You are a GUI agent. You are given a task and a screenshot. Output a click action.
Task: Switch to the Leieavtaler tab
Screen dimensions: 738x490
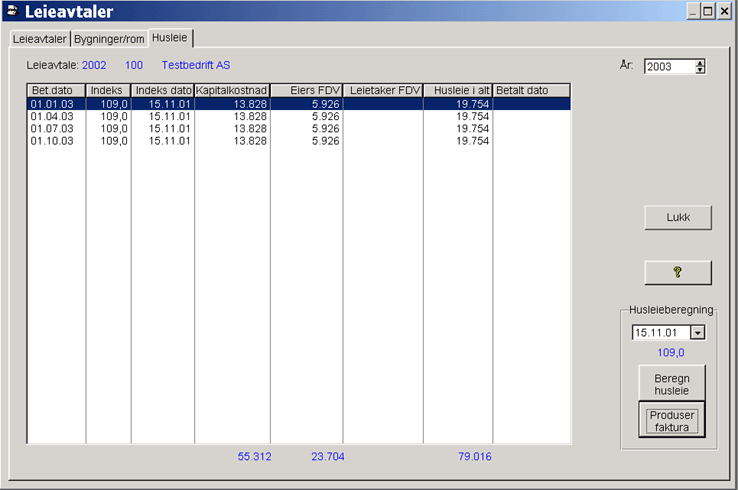pos(40,39)
